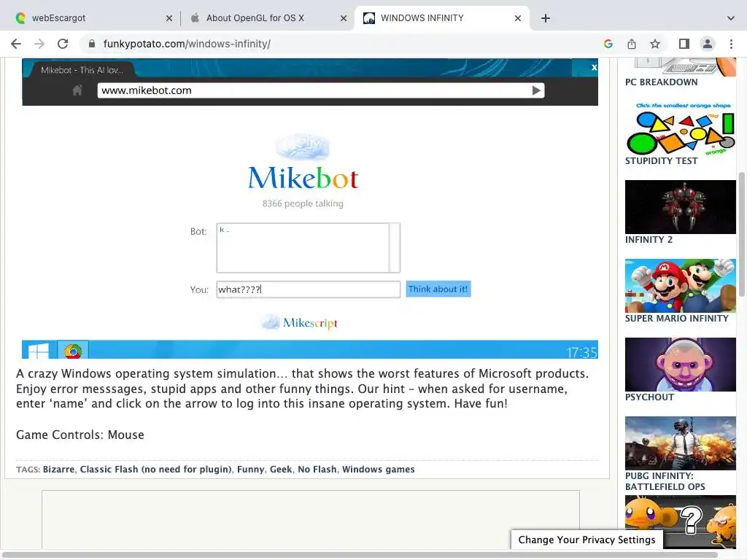Click the Chrome icon in simulated taskbar

[x=73, y=351]
